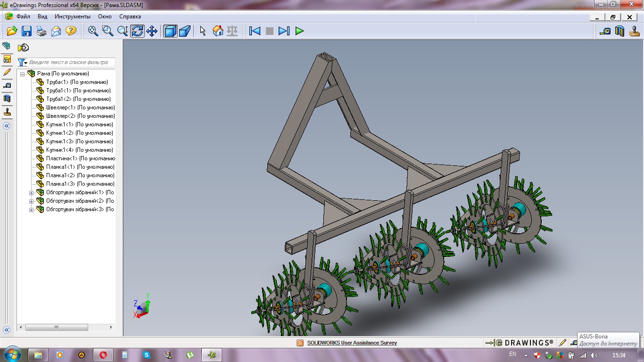The width and height of the screenshot is (644, 362).
Task: Click the show/hide components eye icon
Action: pos(23,48)
